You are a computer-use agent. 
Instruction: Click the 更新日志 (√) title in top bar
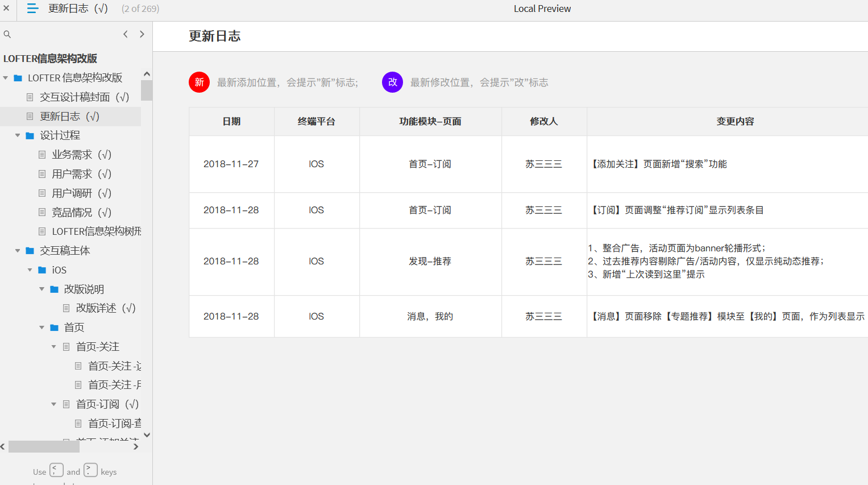[x=78, y=9]
